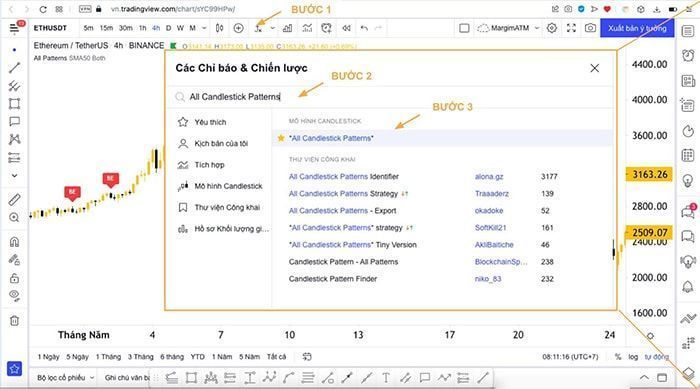Image resolution: width=700 pixels, height=389 pixels.
Task: Switch chart to 4h interval
Action: click(156, 28)
